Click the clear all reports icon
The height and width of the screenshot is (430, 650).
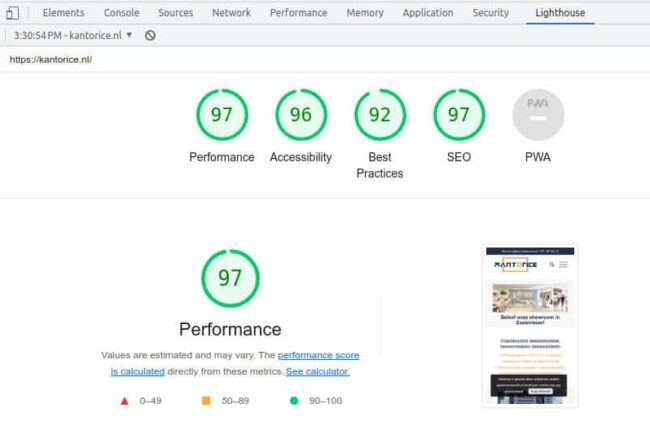click(150, 36)
